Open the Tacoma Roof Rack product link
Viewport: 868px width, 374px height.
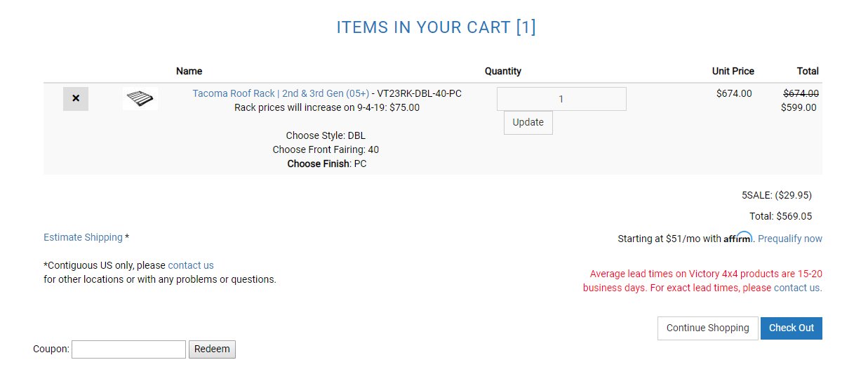pyautogui.click(x=281, y=93)
